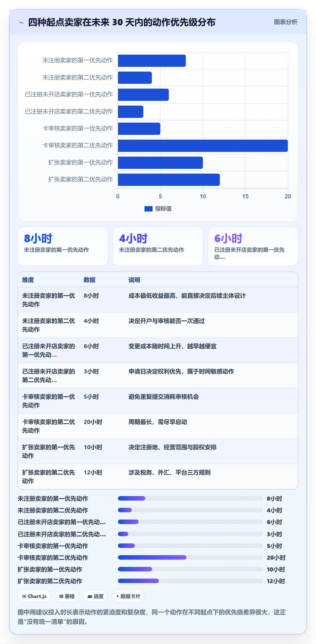Click the 维度 column header
The width and height of the screenshot is (316, 644).
coord(28,280)
